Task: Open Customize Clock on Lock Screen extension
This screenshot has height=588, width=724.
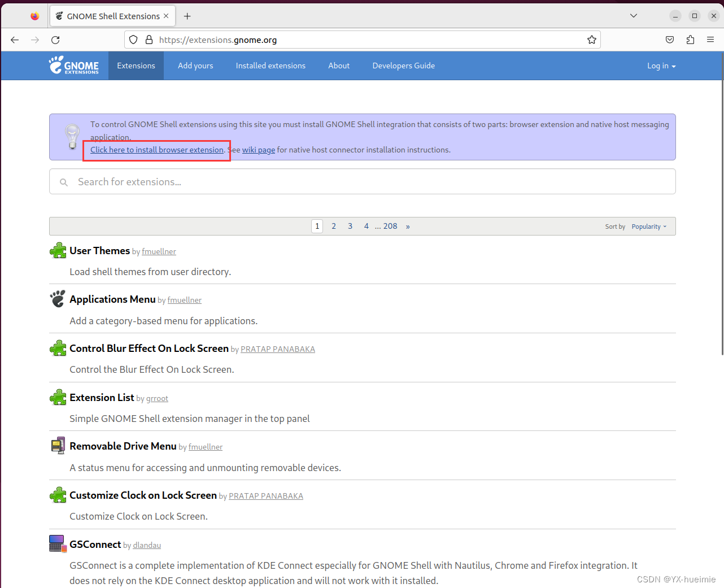Action: click(x=143, y=495)
